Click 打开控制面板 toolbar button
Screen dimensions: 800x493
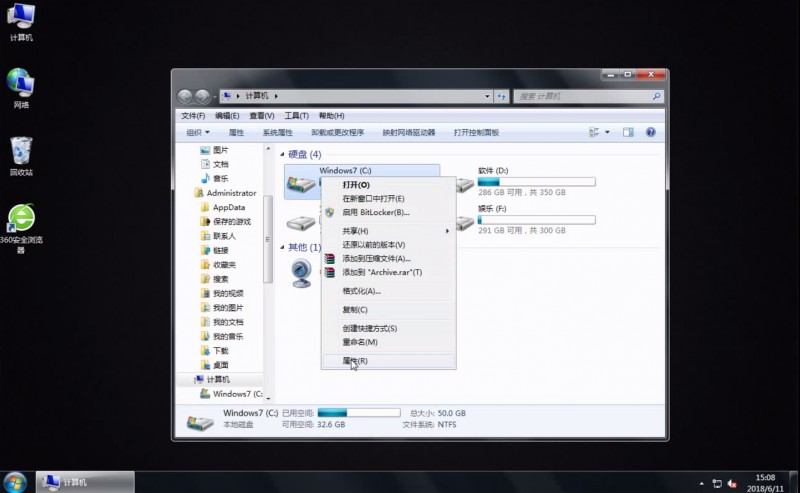476,132
